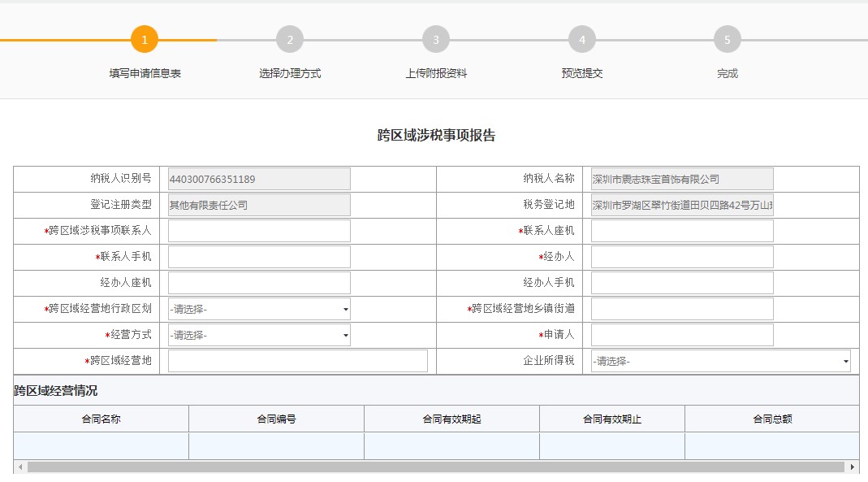Select the 经办人 input field
This screenshot has height=482, width=868.
click(x=682, y=257)
